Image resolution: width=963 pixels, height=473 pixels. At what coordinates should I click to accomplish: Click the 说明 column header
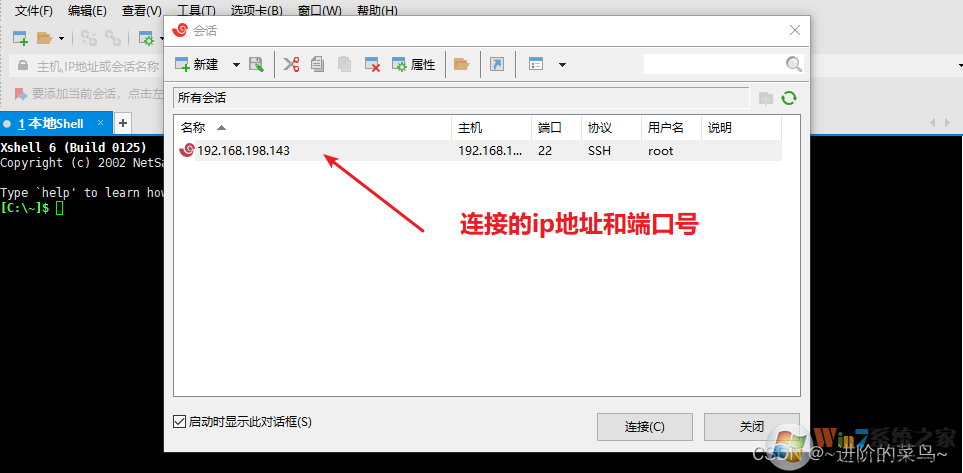click(x=741, y=128)
